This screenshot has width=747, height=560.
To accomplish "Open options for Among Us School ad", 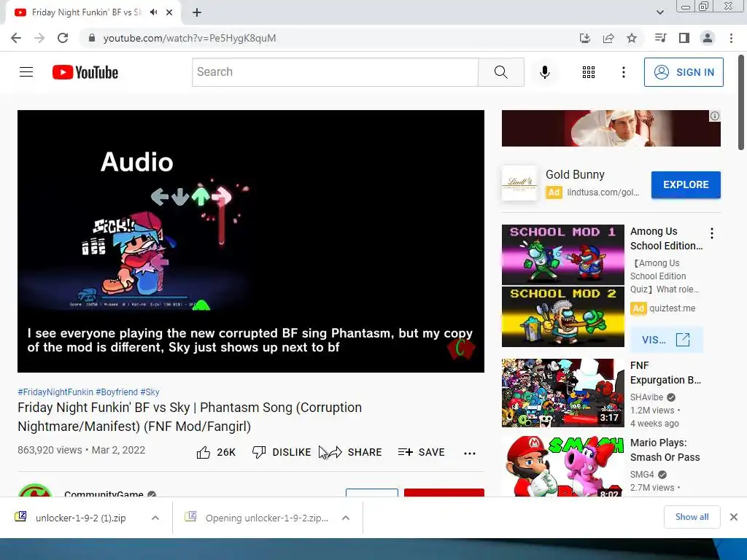I will pos(712,233).
